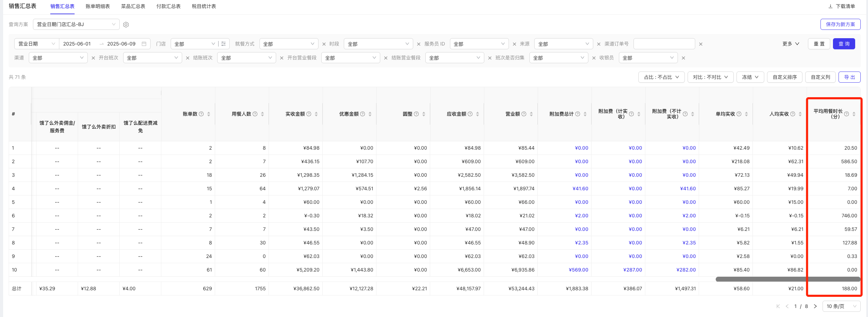Click the 查询 button
The height and width of the screenshot is (317, 868).
[x=844, y=44]
